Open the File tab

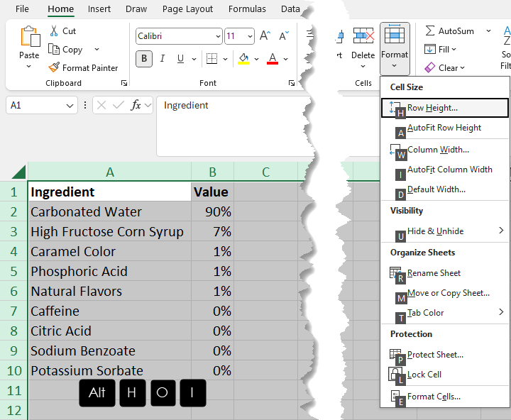22,9
